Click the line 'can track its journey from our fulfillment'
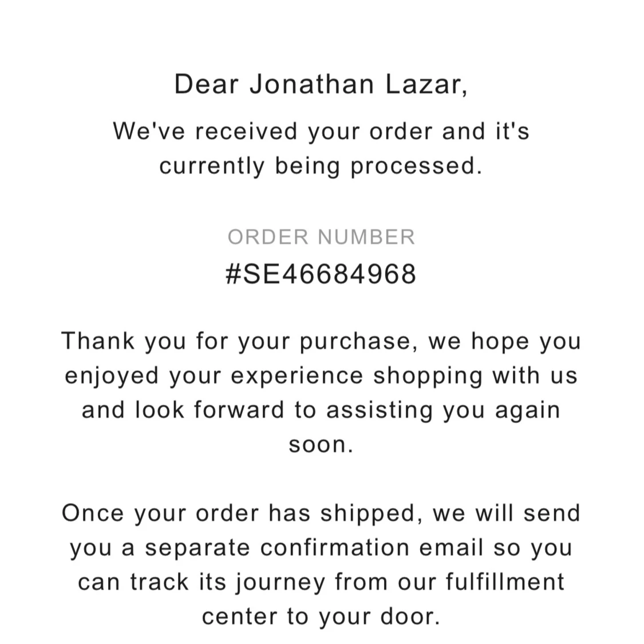The height and width of the screenshot is (644, 644). (321, 582)
